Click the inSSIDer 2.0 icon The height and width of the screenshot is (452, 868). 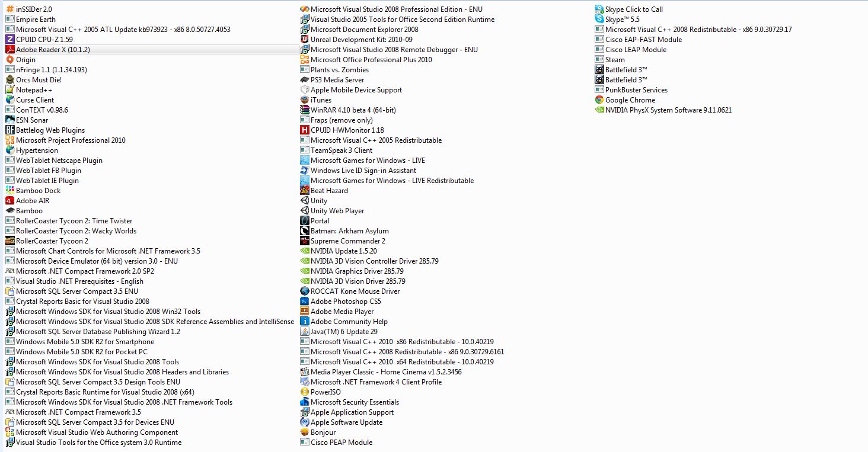point(10,9)
